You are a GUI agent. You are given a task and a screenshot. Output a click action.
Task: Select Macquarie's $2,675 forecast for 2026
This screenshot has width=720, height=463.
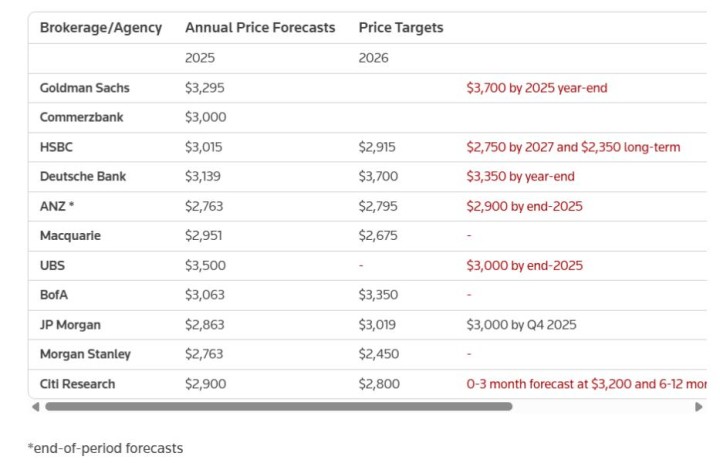pos(377,236)
